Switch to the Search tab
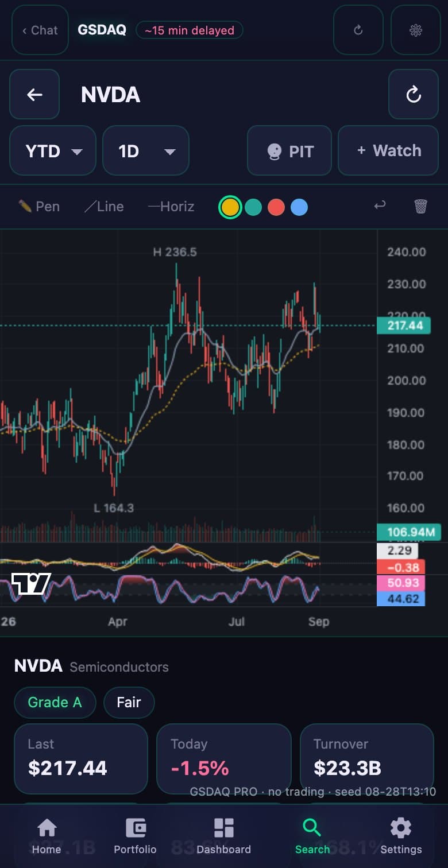The height and width of the screenshot is (868, 448). click(312, 836)
